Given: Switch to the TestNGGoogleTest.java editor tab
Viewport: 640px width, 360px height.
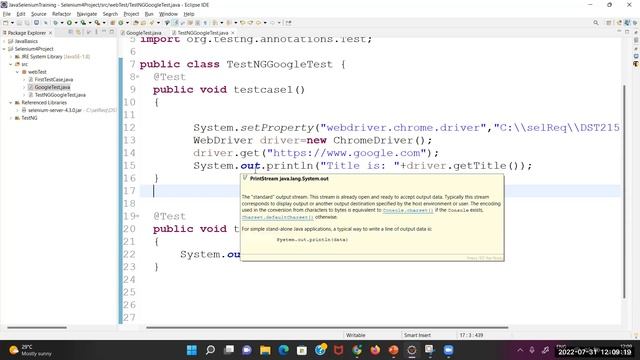Looking at the screenshot, I should point(203,33).
